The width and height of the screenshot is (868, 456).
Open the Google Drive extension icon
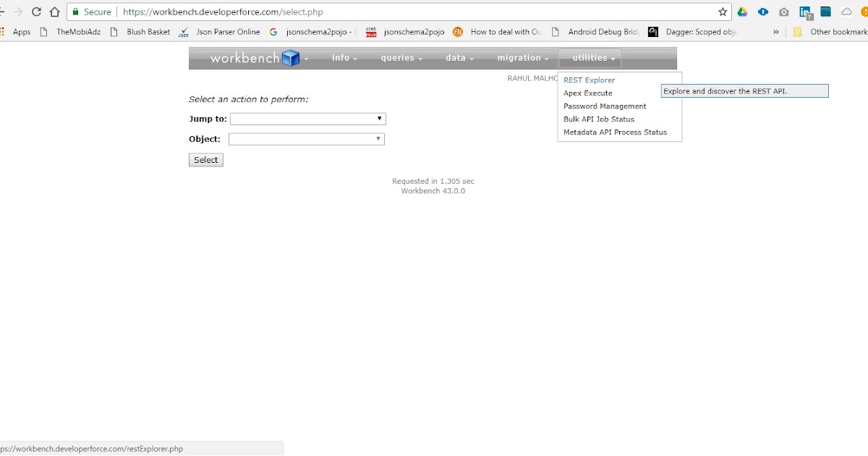coord(742,12)
